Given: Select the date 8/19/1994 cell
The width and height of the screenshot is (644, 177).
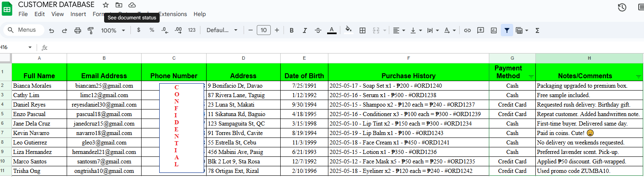Looking at the screenshot, I should pos(304,133).
